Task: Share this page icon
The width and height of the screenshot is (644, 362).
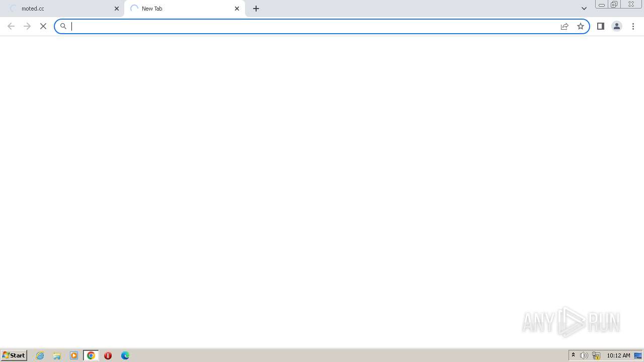Action: (x=565, y=26)
